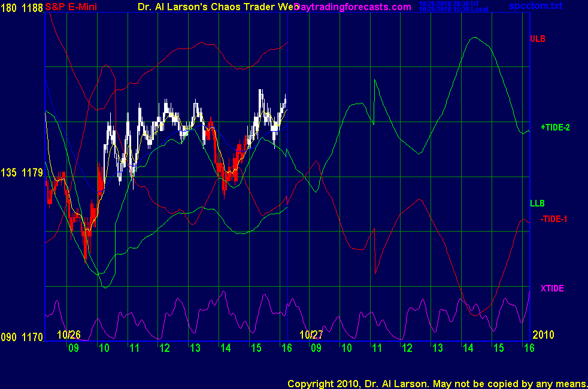Click hour label 11 of the 10/26 session

134,348
